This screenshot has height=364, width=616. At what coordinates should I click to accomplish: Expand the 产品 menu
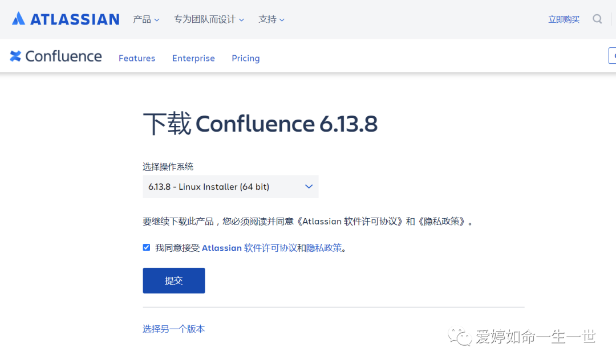146,19
